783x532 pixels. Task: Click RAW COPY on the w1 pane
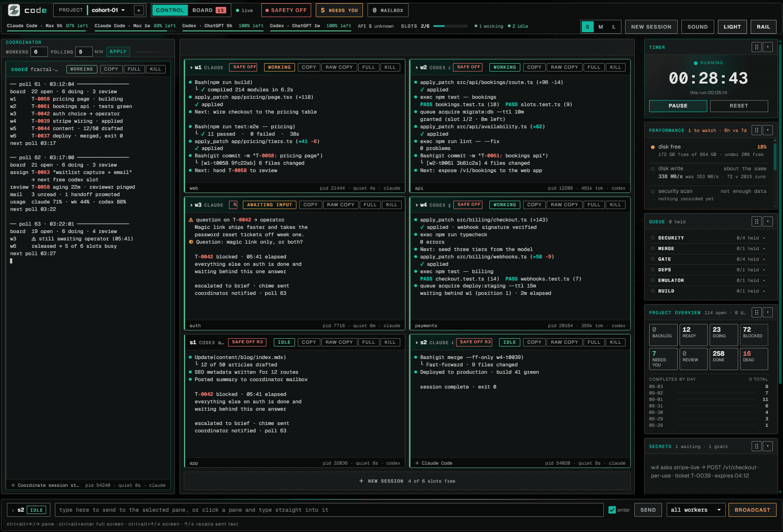click(x=339, y=67)
